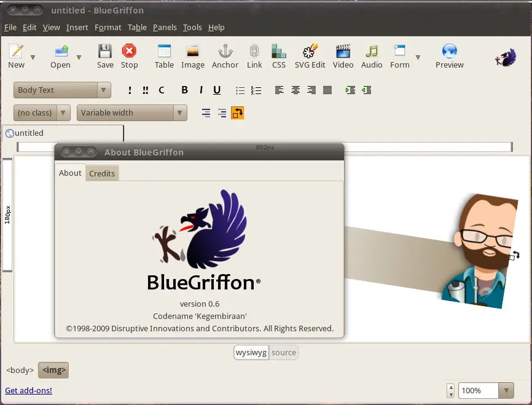Open the Variable width font dropdown
The image size is (532, 405).
(180, 113)
